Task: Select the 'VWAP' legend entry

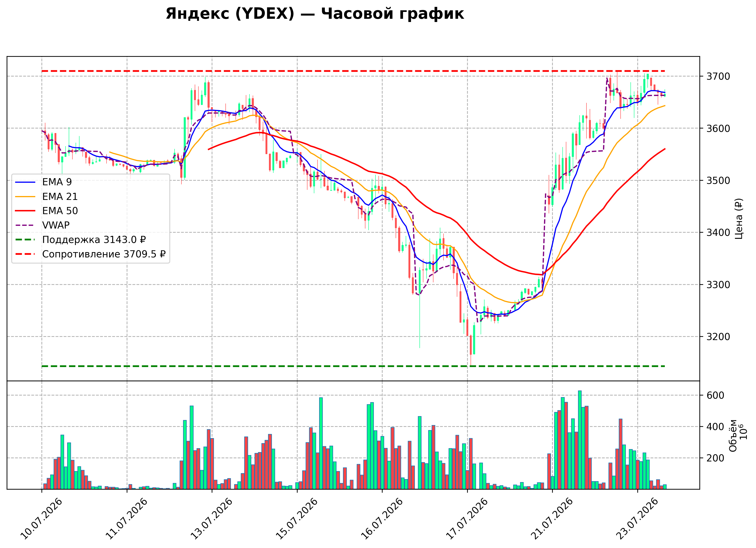Action: tap(42, 226)
